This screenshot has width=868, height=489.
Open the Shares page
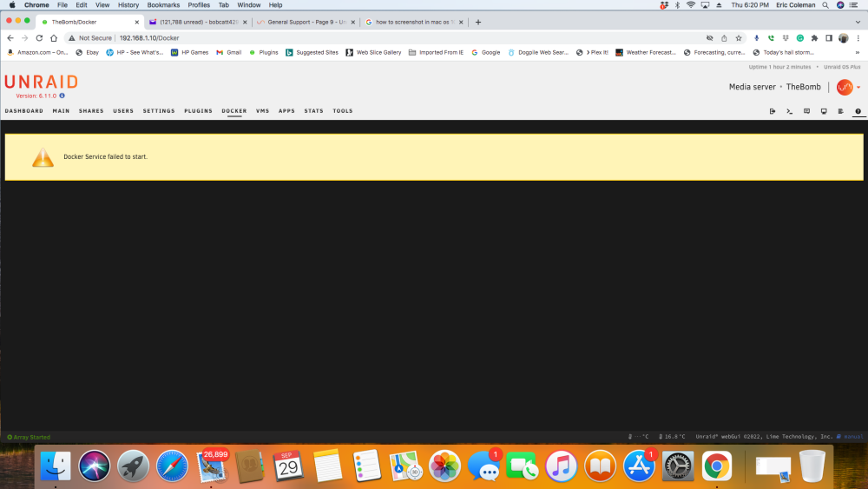(91, 111)
